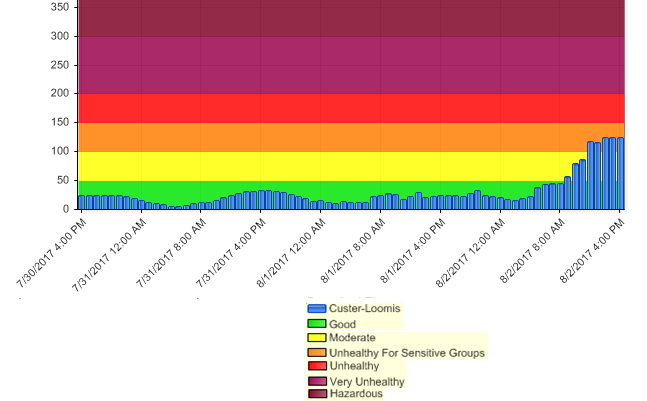This screenshot has height=401, width=647.
Task: Click the yellow Moderate legend swatch
Action: (x=317, y=338)
